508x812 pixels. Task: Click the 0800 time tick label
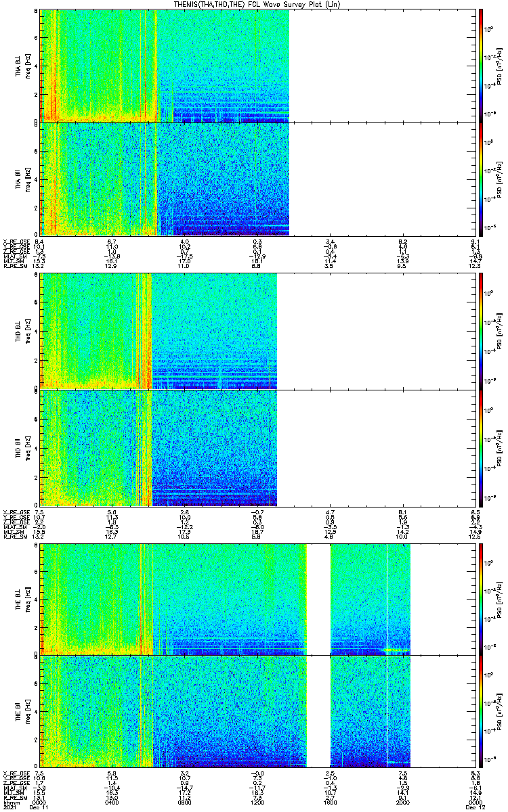tap(185, 802)
